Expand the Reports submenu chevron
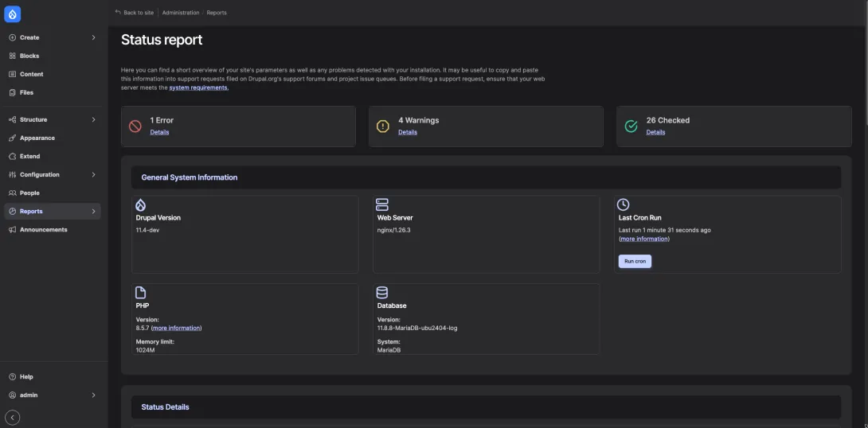This screenshot has width=868, height=428. 93,212
